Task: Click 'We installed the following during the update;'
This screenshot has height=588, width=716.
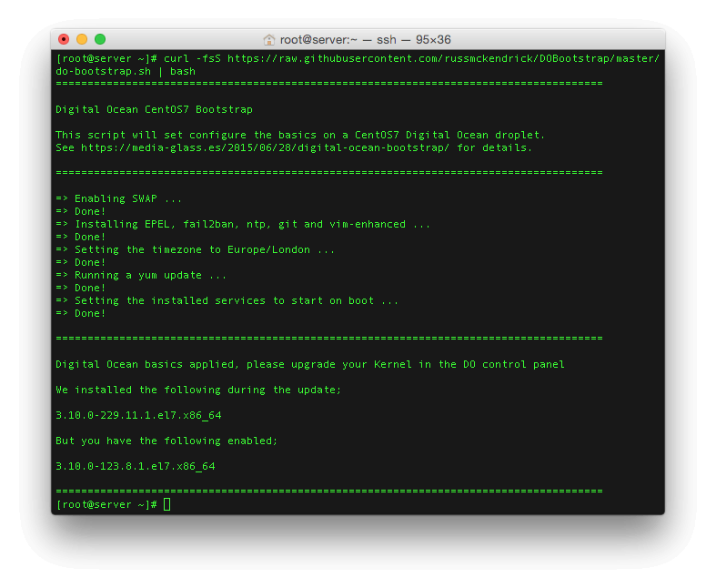Action: (198, 390)
